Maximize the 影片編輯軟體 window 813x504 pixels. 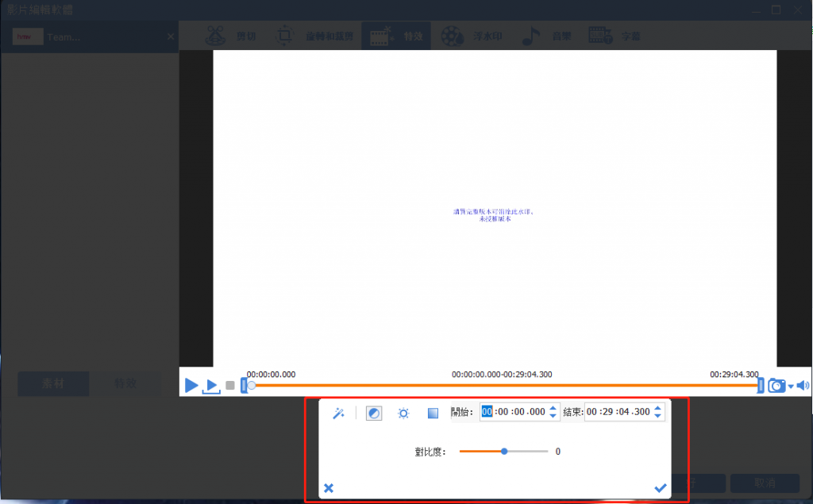point(776,10)
